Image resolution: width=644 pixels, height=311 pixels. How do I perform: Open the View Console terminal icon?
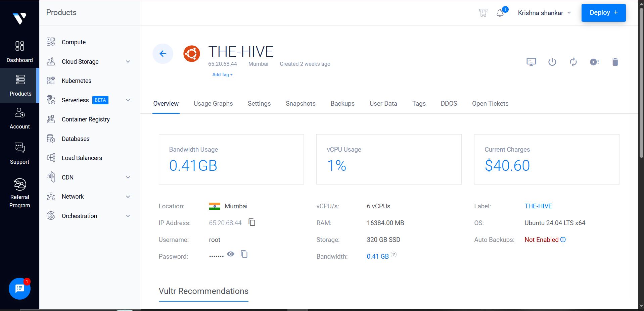(x=531, y=62)
